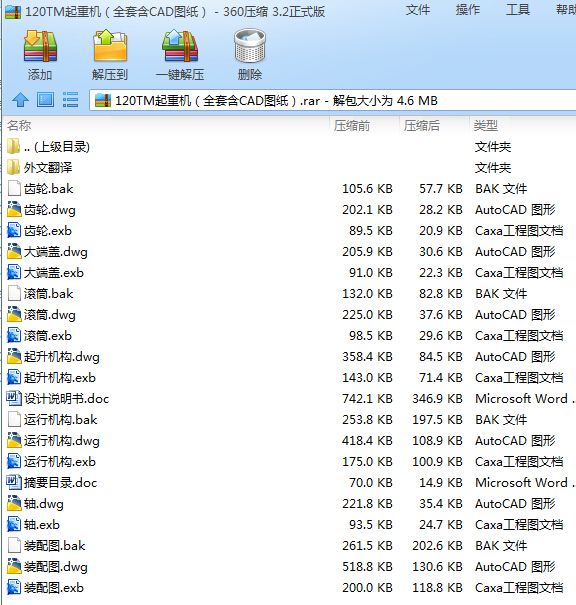Click the 一键解压 (One-click extract) icon

click(x=180, y=46)
